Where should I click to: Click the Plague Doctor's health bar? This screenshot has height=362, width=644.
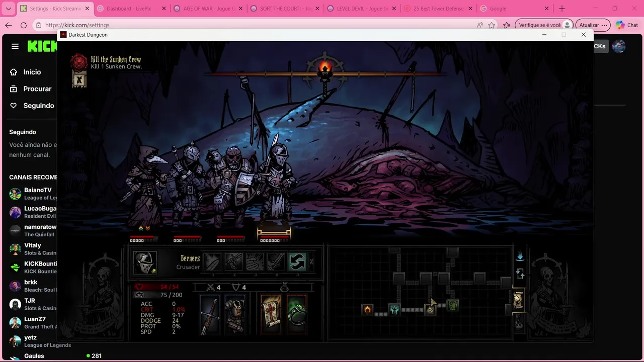pos(144,236)
